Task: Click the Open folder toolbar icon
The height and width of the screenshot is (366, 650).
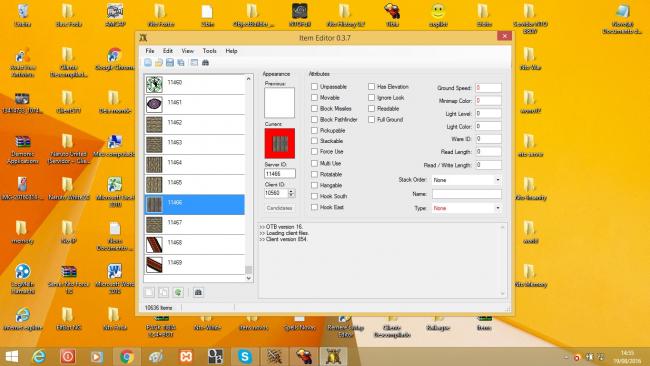Action: click(x=159, y=63)
